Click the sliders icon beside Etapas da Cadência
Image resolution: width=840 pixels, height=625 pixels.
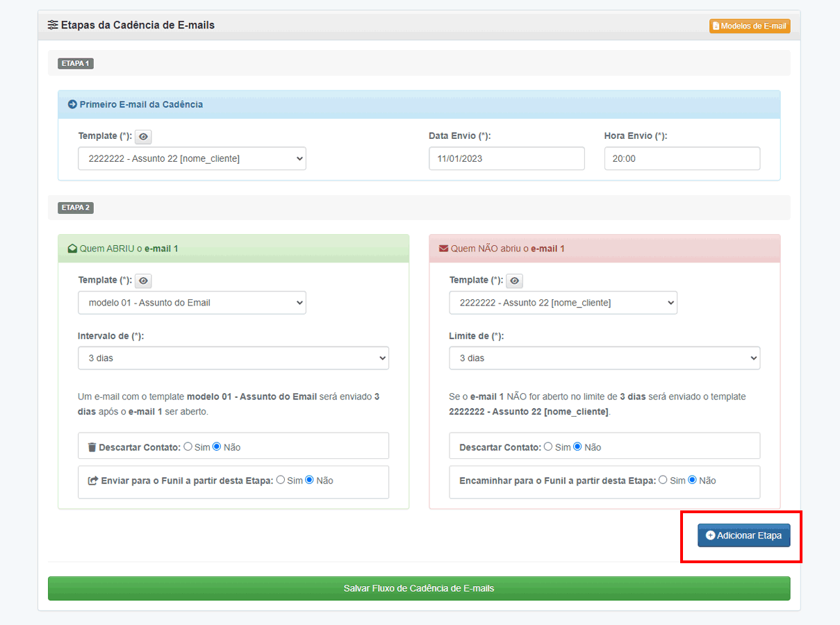(53, 25)
